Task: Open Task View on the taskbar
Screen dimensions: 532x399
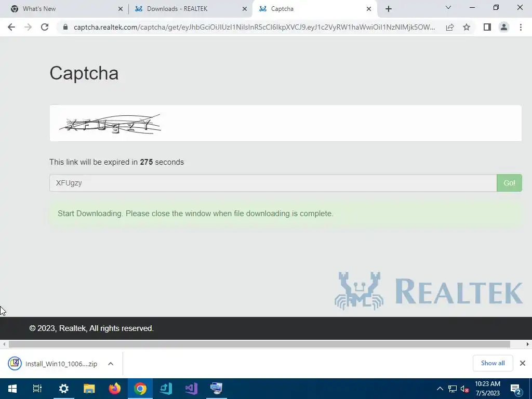Action: 37,388
